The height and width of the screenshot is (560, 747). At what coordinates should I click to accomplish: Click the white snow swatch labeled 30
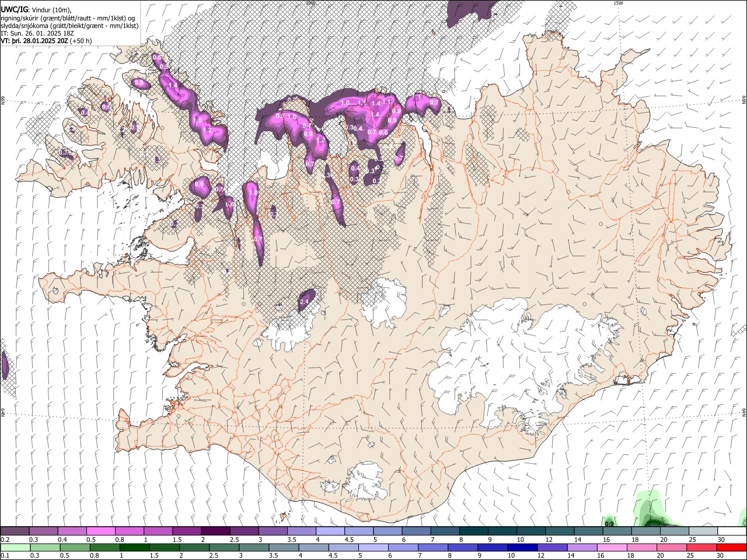pos(732,531)
